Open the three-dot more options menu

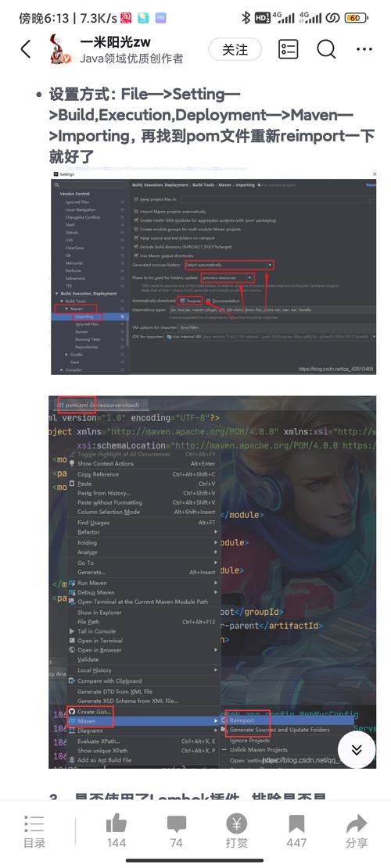pos(364,49)
